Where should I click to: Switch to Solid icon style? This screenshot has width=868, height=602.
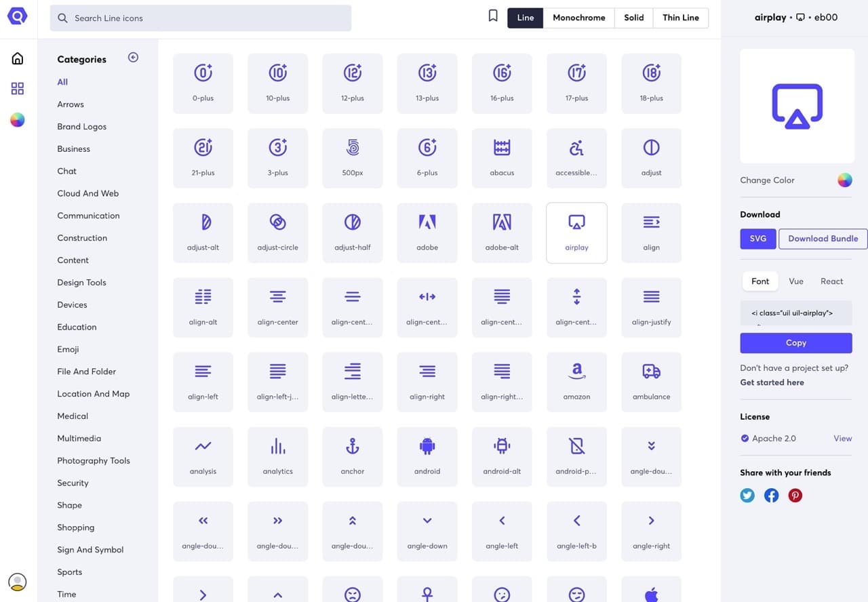(x=634, y=18)
